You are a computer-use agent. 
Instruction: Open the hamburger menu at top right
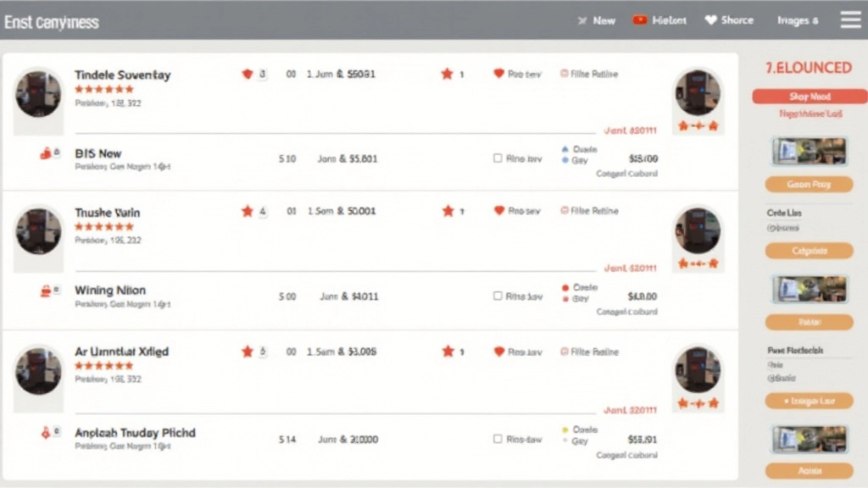[850, 19]
